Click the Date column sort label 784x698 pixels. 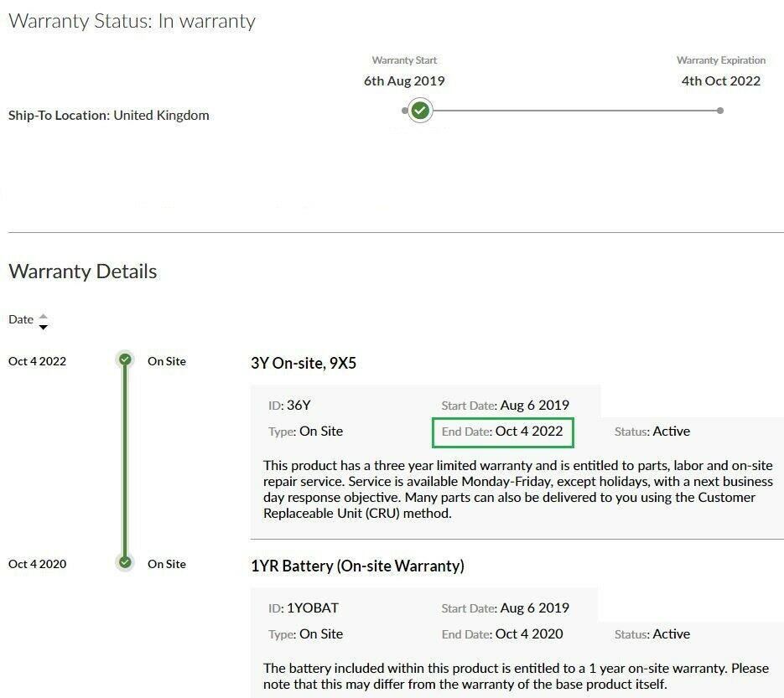[x=21, y=319]
